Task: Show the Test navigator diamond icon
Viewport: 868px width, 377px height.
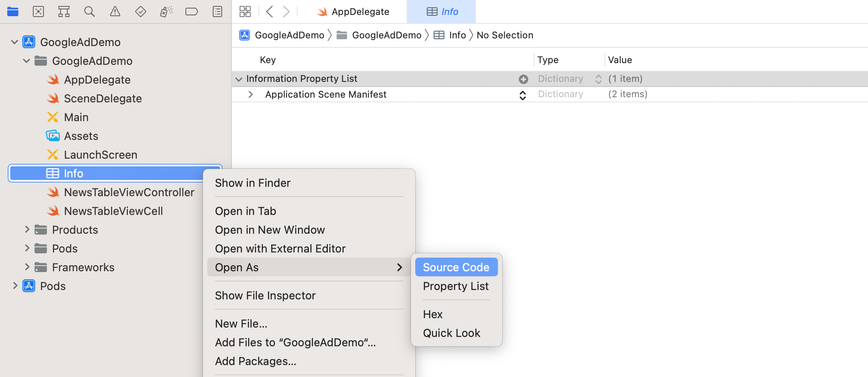Action: click(141, 12)
